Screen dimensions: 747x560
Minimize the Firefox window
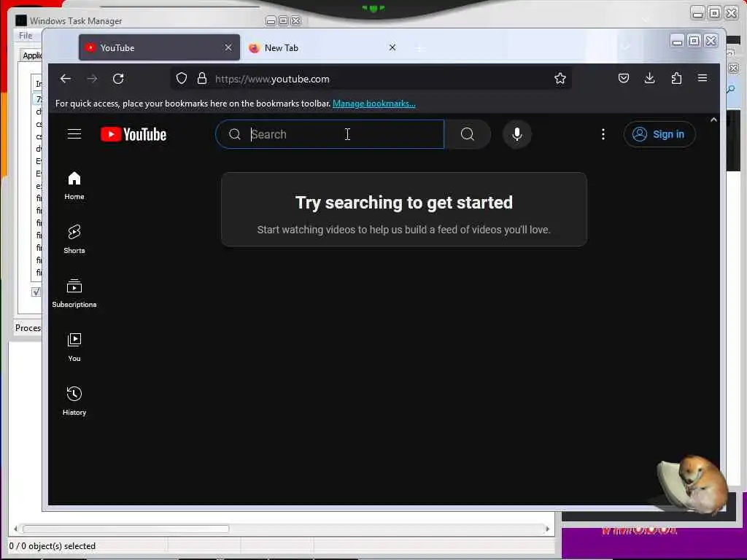(x=677, y=42)
